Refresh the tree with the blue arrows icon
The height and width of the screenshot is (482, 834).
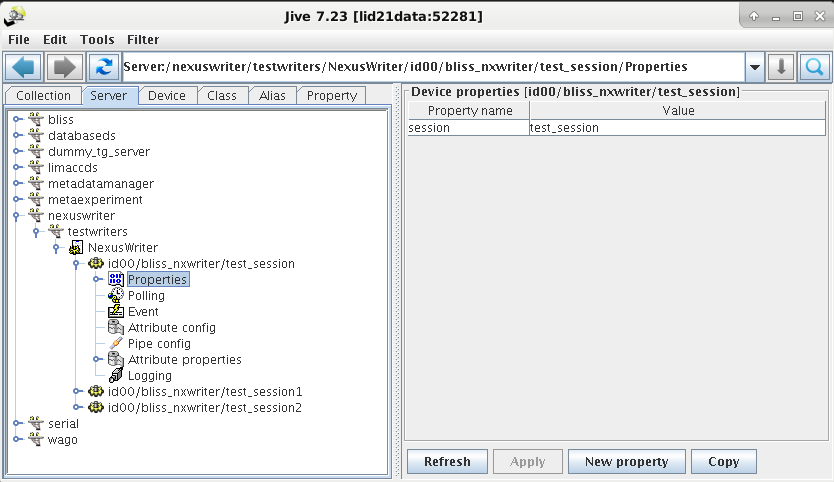click(x=104, y=67)
